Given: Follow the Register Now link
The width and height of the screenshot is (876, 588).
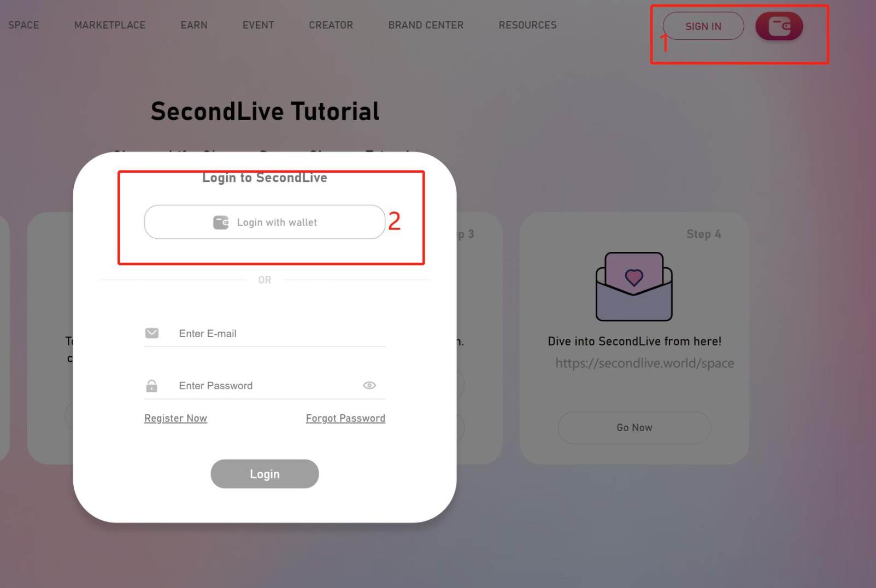Looking at the screenshot, I should pos(175,418).
